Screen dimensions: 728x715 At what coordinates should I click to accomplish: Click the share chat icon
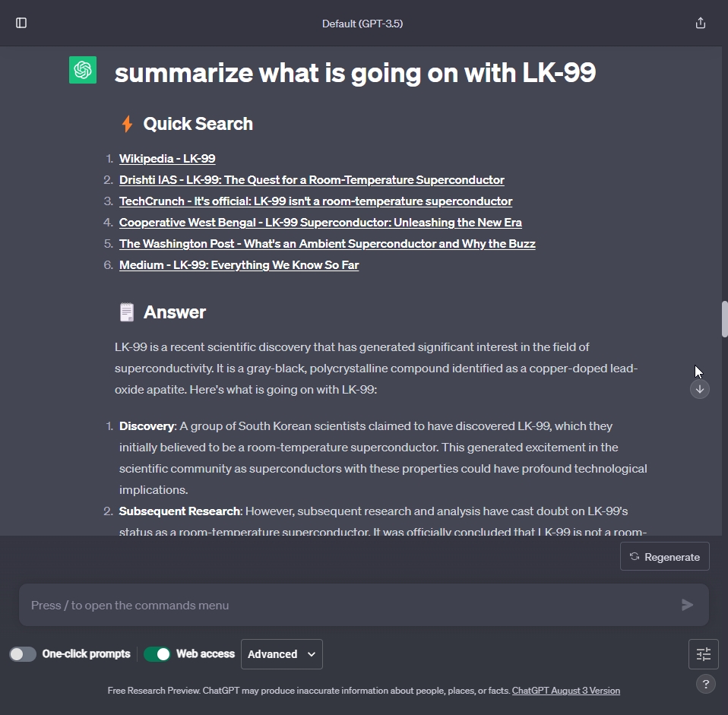(x=701, y=23)
